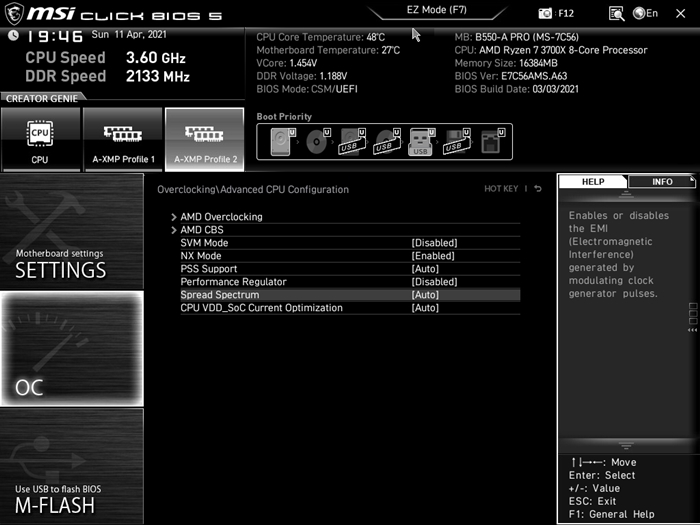Choose the USB floppy boot device icon

coord(457,142)
